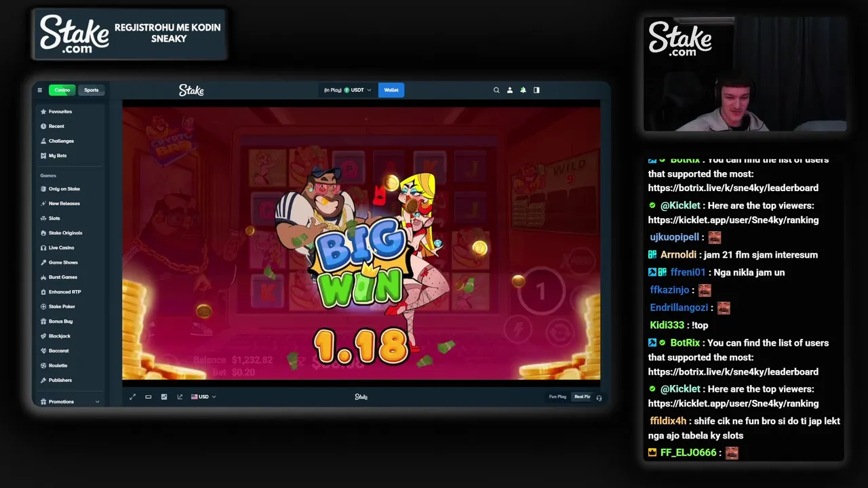Click the webcam feed thumbnail

pyautogui.click(x=745, y=73)
